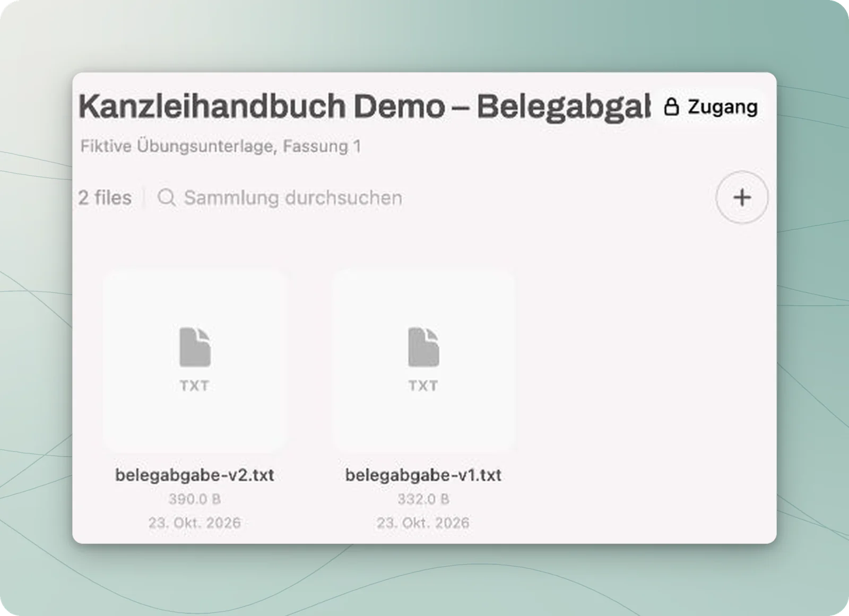Click the date under belegabgabe-v1.txt
Viewport: 849px width, 616px height.
423,523
